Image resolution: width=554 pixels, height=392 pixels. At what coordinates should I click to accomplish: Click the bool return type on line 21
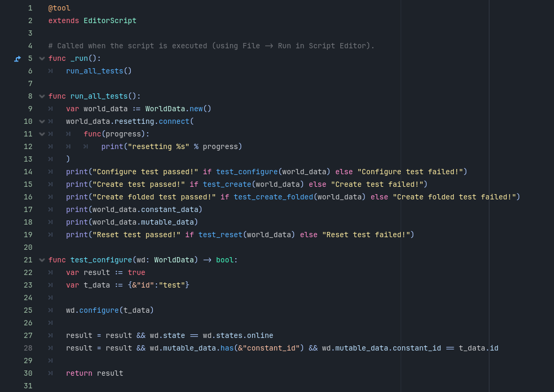(x=225, y=260)
